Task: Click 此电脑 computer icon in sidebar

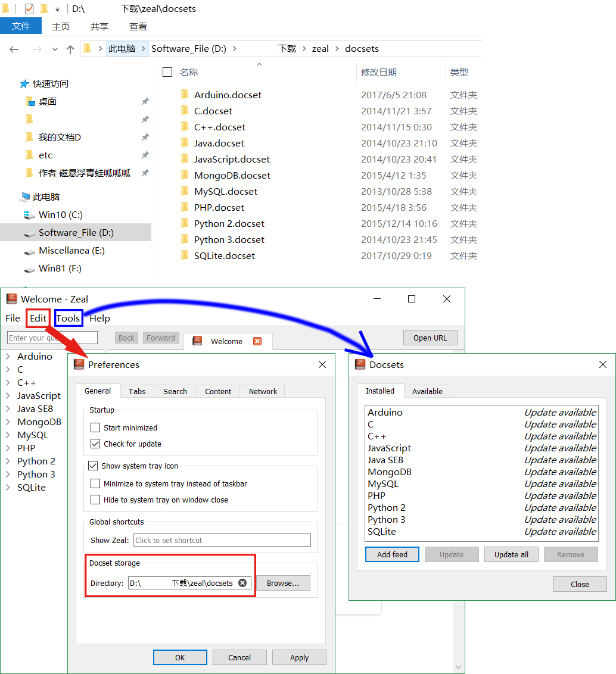Action: pyautogui.click(x=25, y=197)
